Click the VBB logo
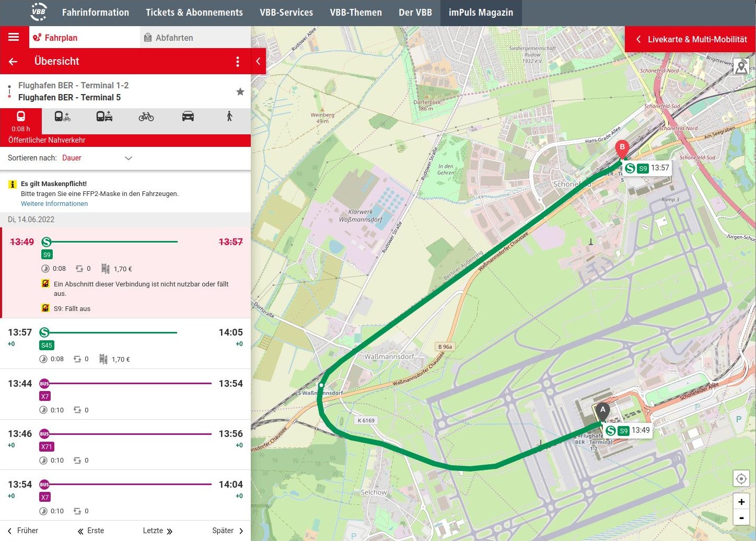The height and width of the screenshot is (541, 756). (39, 12)
